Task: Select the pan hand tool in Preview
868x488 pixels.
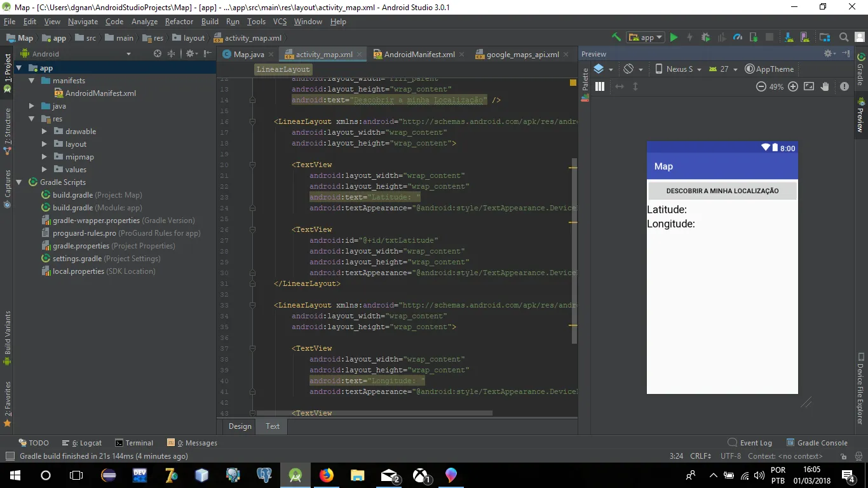Action: click(x=825, y=86)
